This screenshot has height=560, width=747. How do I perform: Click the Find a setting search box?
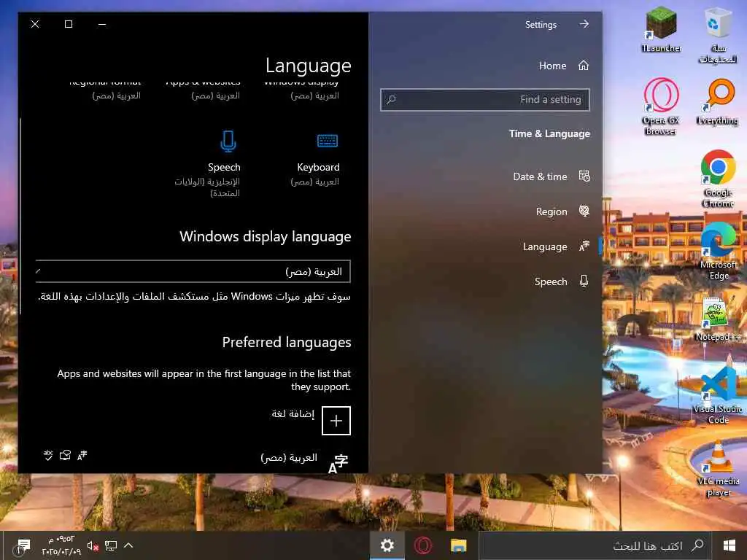[x=485, y=99]
